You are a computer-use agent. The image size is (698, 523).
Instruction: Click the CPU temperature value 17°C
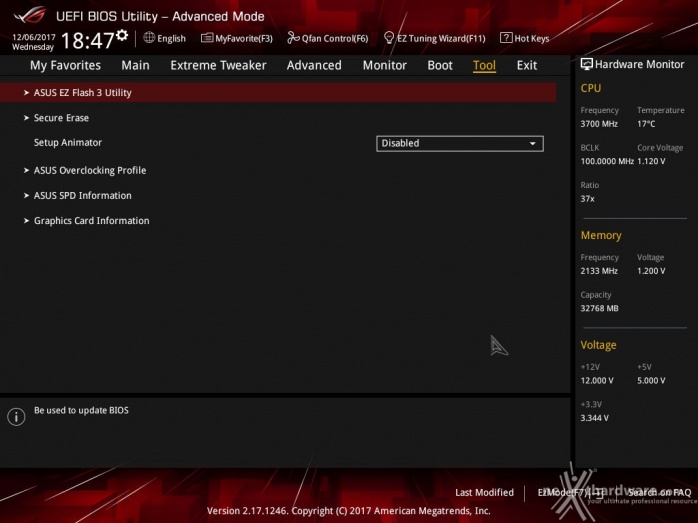[x=646, y=124]
